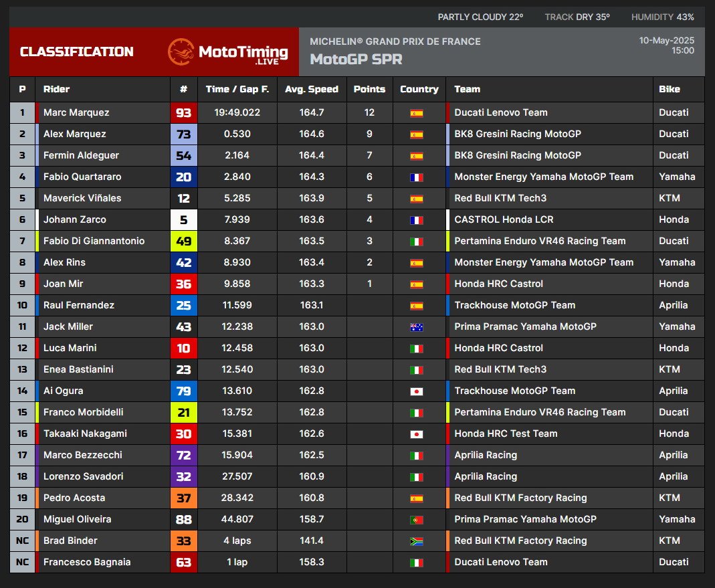Viewport: 715px width, 588px height.
Task: Click red number badge 93
Action: 184,112
